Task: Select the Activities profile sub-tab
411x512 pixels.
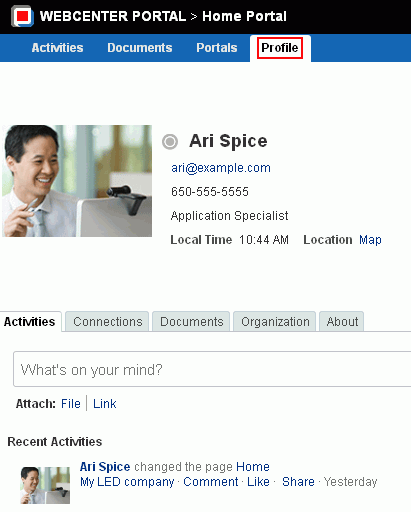Action: pyautogui.click(x=30, y=322)
